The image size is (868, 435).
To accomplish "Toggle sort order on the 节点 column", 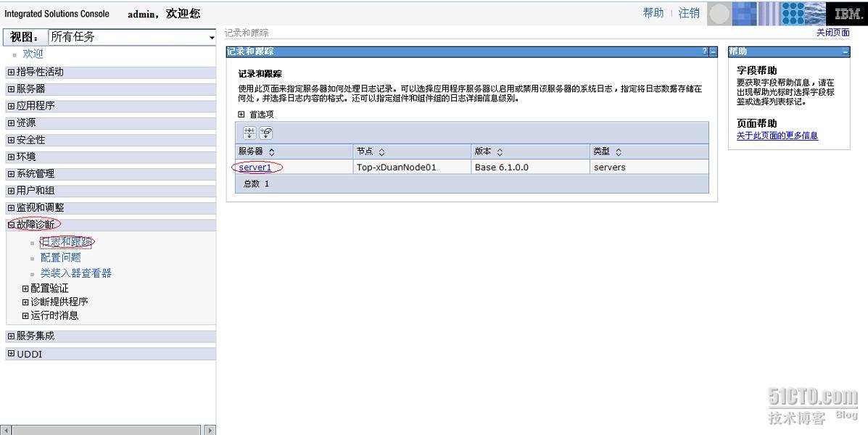I will pyautogui.click(x=381, y=152).
